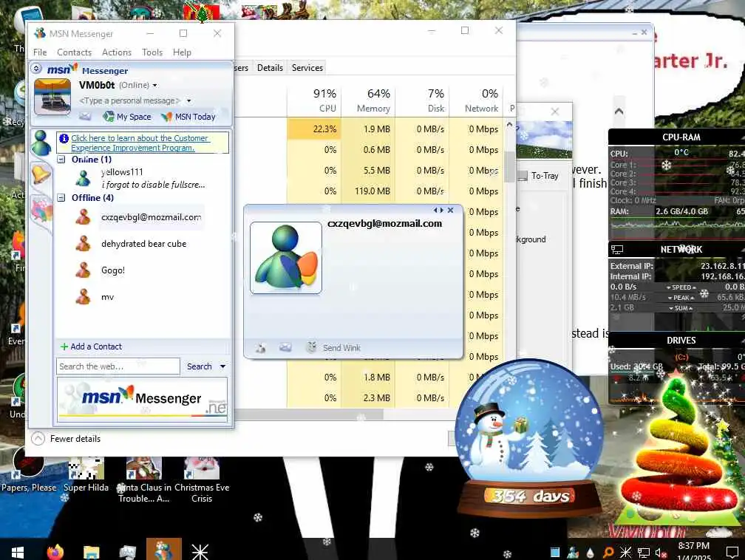
Task: Click the red buddy icon beside dehydrated bear cube
Action: click(83, 244)
